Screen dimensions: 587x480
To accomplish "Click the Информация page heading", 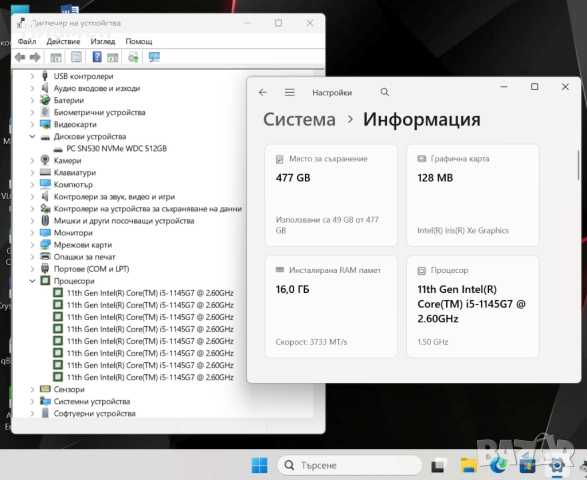I will point(422,119).
